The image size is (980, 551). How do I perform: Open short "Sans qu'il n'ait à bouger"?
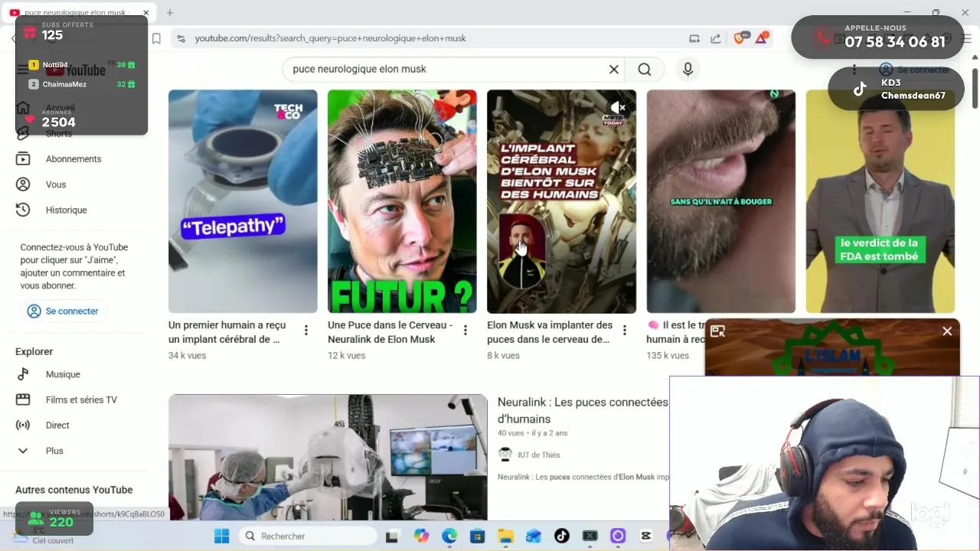click(720, 201)
